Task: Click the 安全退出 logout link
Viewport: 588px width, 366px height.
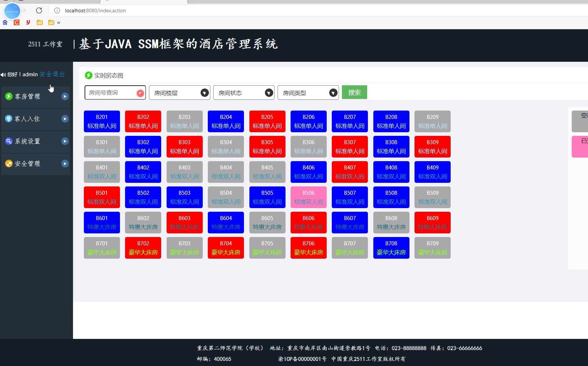Action: [52, 74]
